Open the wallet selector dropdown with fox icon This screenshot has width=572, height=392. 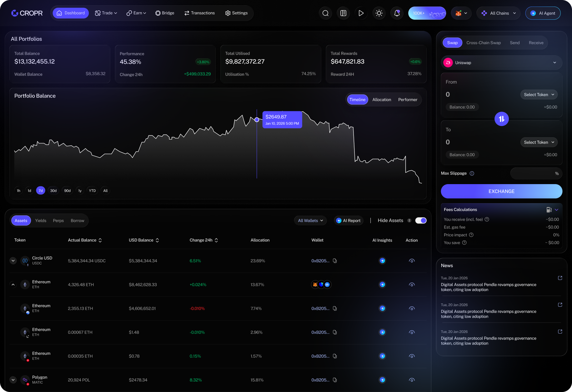[461, 13]
